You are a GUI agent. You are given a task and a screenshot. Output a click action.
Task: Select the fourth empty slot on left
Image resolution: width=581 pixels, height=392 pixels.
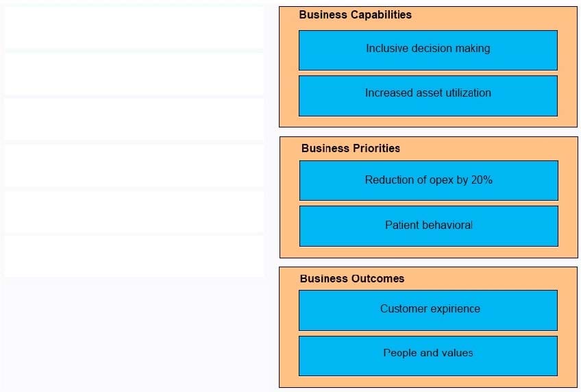[x=134, y=165]
